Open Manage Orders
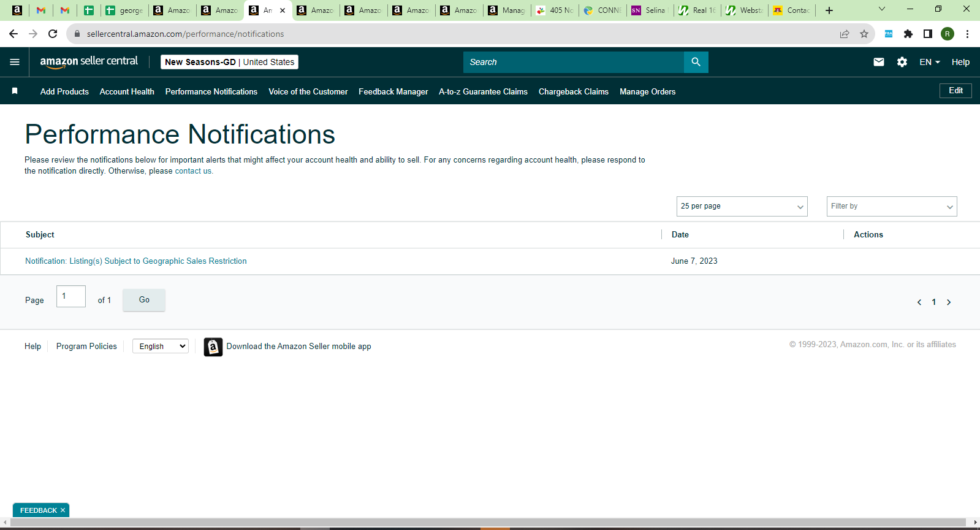The width and height of the screenshot is (980, 530). 648,91
